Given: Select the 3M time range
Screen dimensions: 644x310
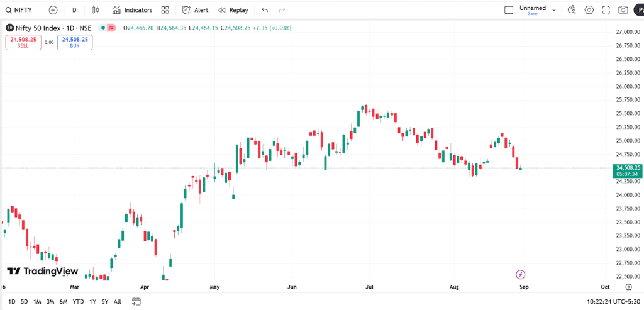Looking at the screenshot, I should (50, 302).
